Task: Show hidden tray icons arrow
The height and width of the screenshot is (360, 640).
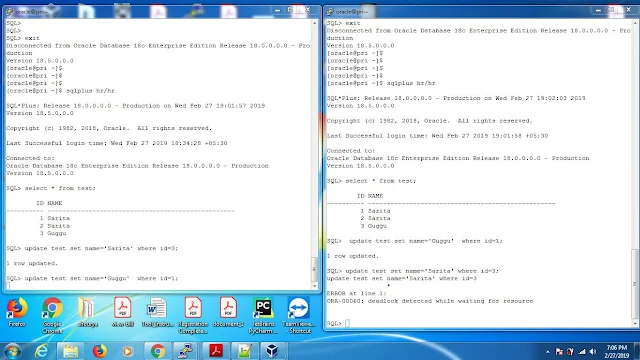Action: point(548,351)
